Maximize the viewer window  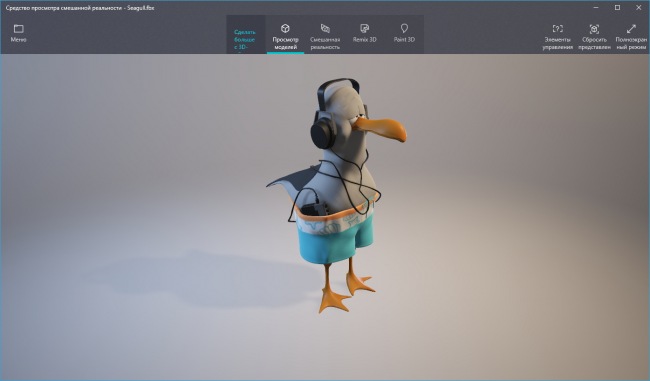(x=617, y=7)
